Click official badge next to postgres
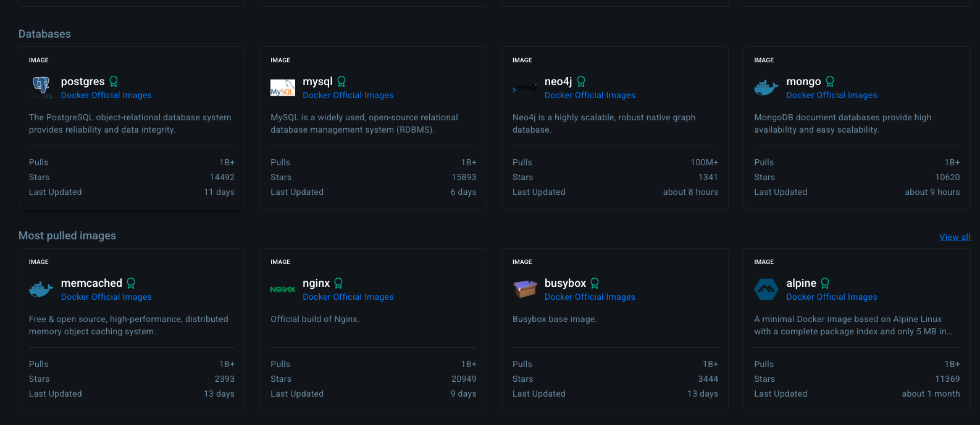 [114, 81]
